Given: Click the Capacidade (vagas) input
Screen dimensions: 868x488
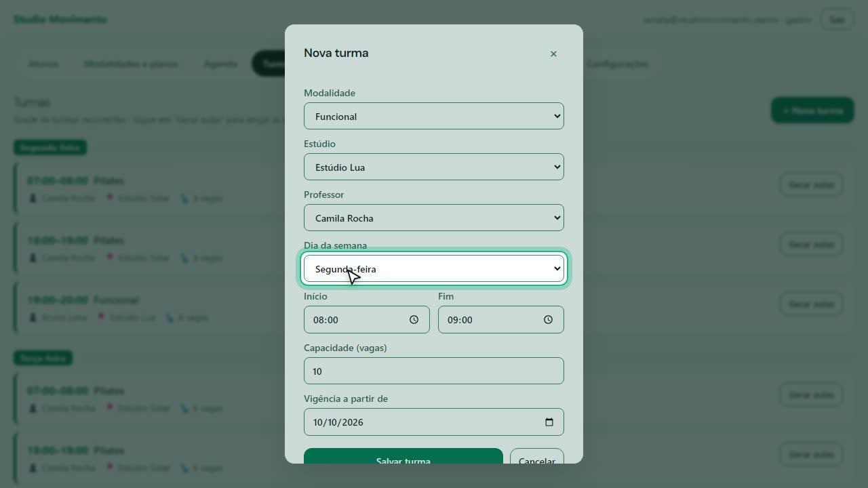Looking at the screenshot, I should pos(434,371).
